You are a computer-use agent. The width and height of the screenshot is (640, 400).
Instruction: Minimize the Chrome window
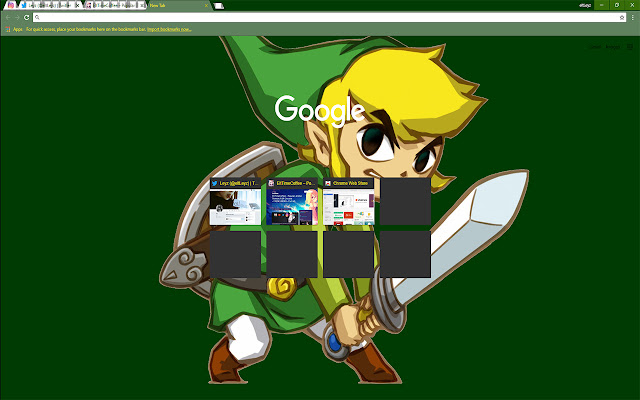(x=602, y=5)
